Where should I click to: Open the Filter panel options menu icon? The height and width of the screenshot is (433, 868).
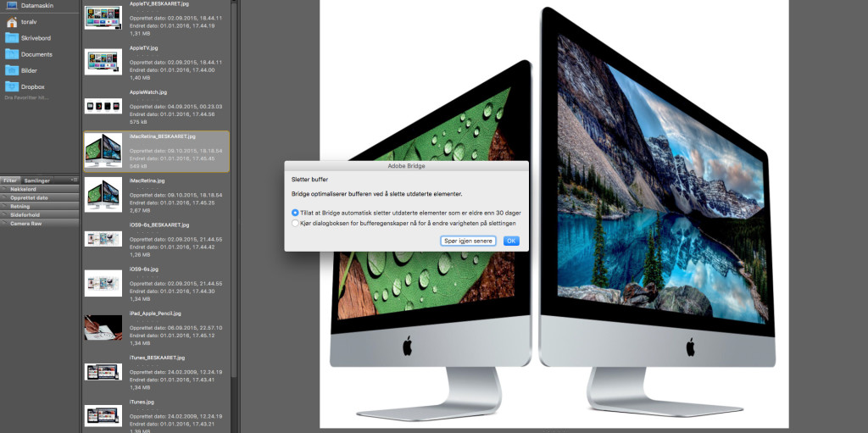point(74,180)
